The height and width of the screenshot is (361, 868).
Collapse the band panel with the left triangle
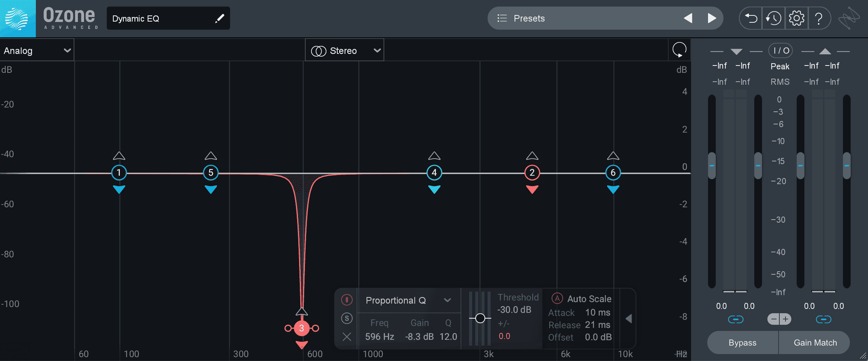pos(629,319)
